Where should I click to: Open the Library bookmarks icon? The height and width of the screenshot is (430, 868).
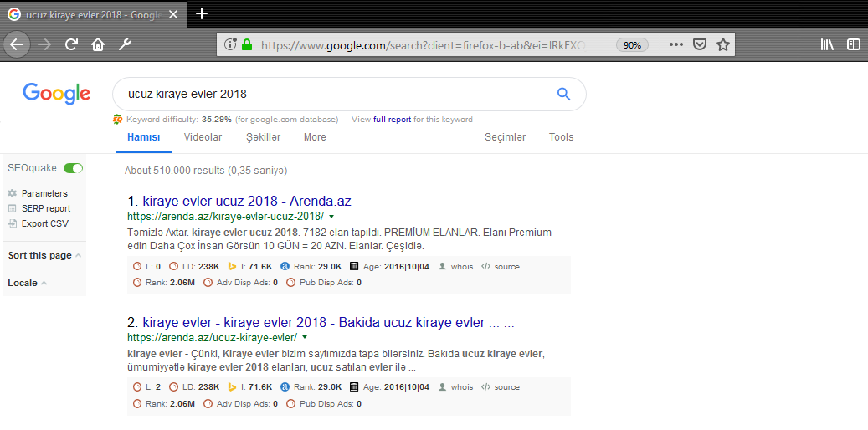click(827, 44)
